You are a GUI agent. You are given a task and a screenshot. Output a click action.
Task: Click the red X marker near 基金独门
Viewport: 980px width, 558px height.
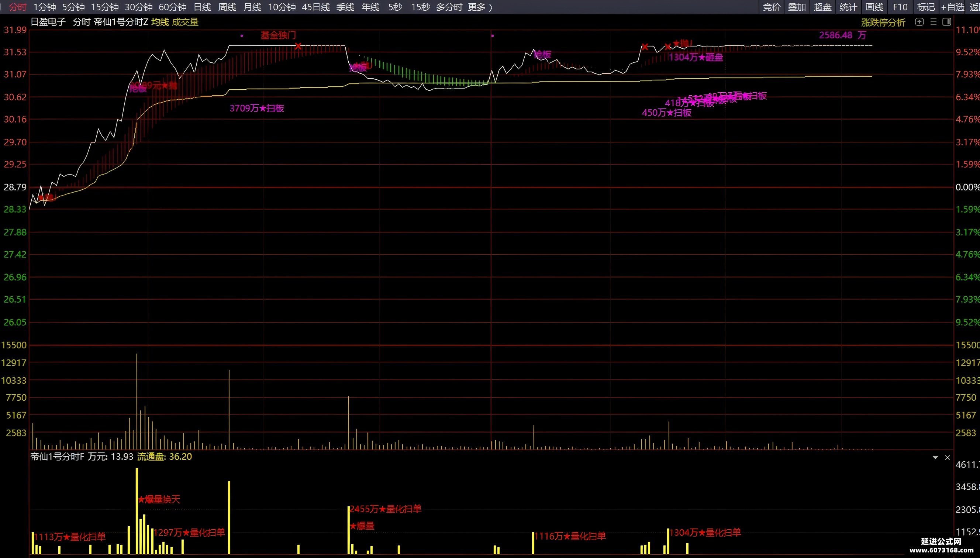(298, 46)
